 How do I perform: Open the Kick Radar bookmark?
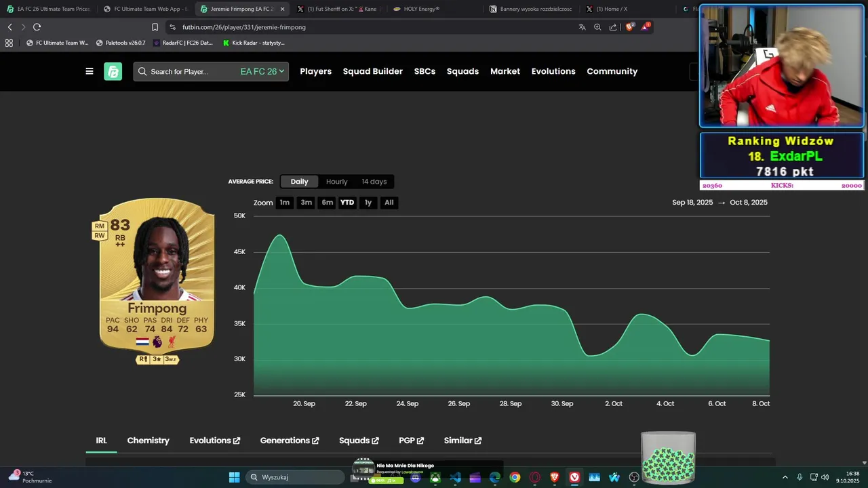[254, 43]
